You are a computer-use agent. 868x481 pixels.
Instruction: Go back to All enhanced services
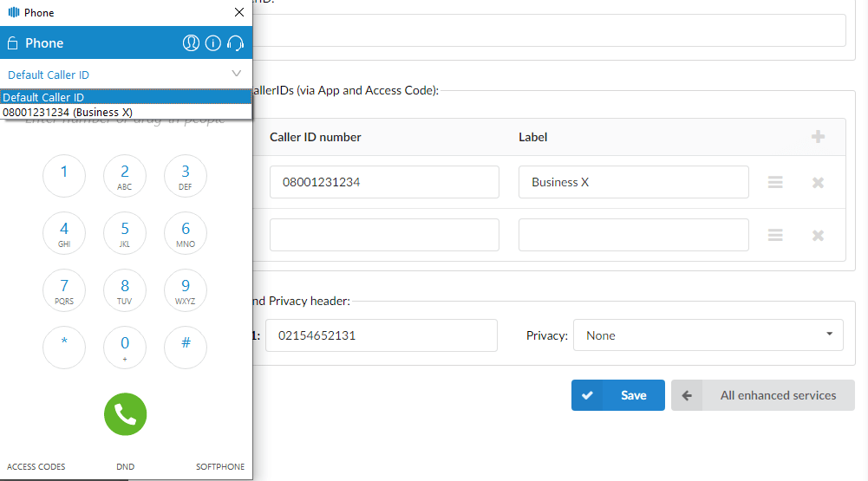coord(762,395)
